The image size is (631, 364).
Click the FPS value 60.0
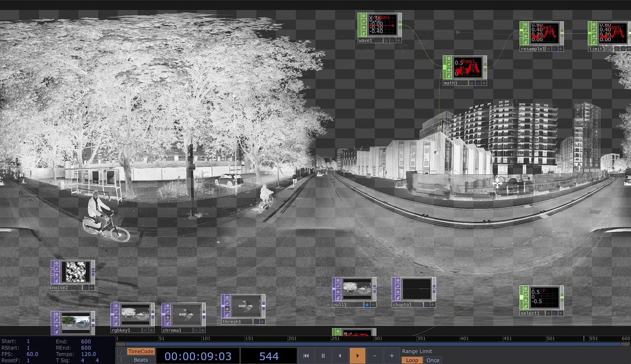point(32,354)
